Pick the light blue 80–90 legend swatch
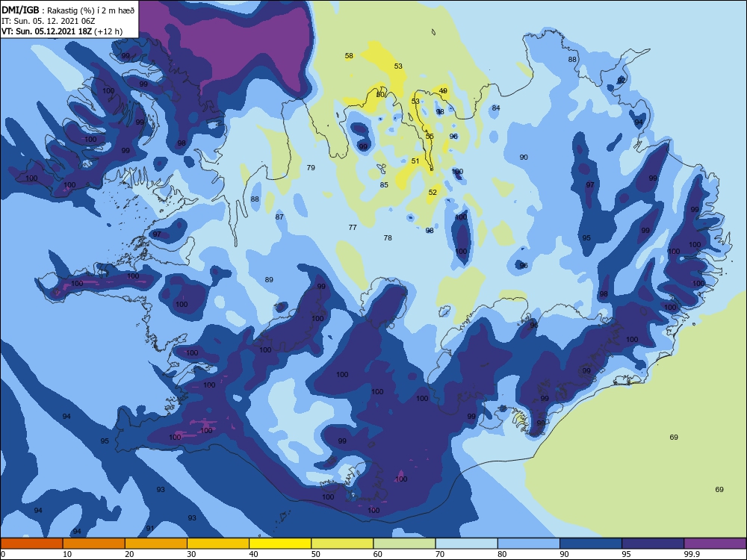Image resolution: width=747 pixels, height=560 pixels. click(529, 544)
